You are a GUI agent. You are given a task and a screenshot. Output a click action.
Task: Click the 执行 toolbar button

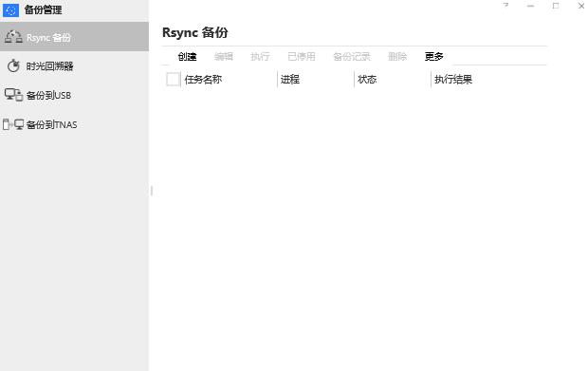point(260,57)
